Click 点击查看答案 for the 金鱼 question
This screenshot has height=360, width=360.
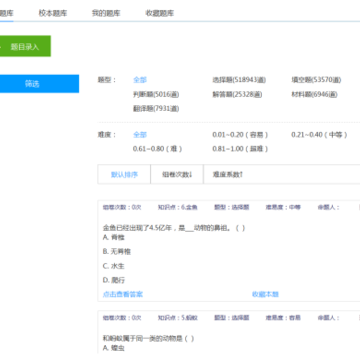pos(123,294)
